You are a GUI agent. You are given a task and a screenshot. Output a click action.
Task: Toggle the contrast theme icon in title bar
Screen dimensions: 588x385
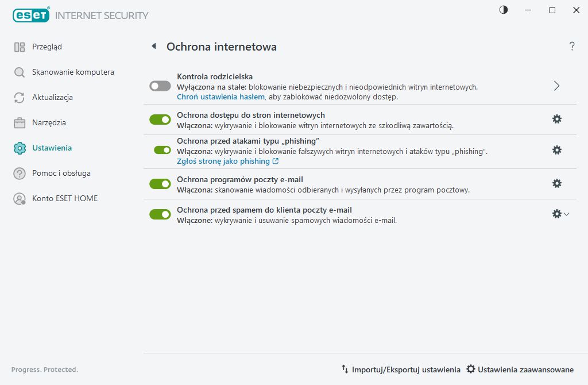pyautogui.click(x=504, y=10)
